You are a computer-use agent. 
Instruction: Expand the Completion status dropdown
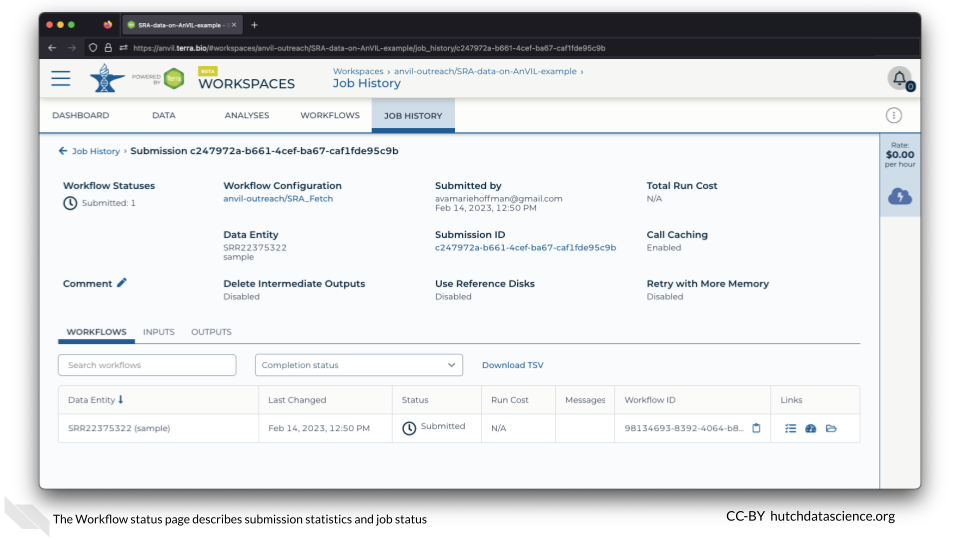(x=359, y=365)
